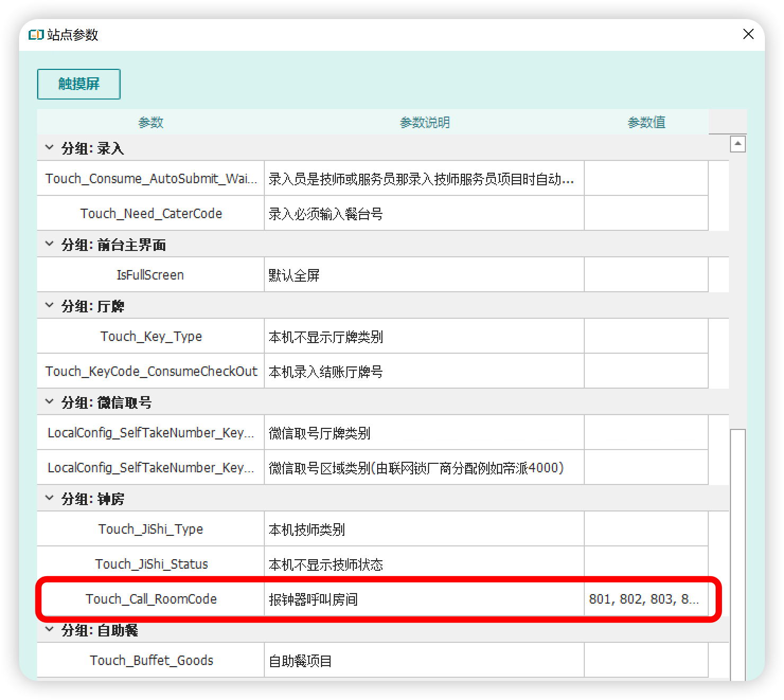The image size is (784, 700).
Task: Click the 站点参数 window app icon
Action: click(x=36, y=35)
